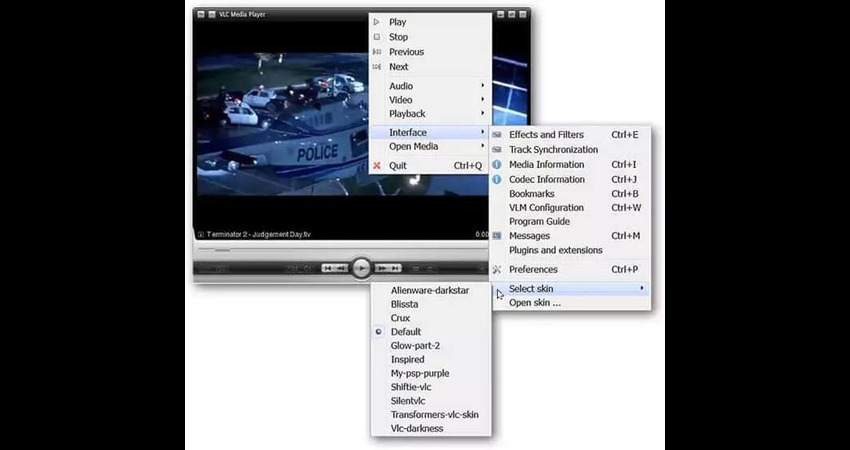This screenshot has width=850, height=450.
Task: Click the Effects and Filters icon
Action: click(x=497, y=134)
